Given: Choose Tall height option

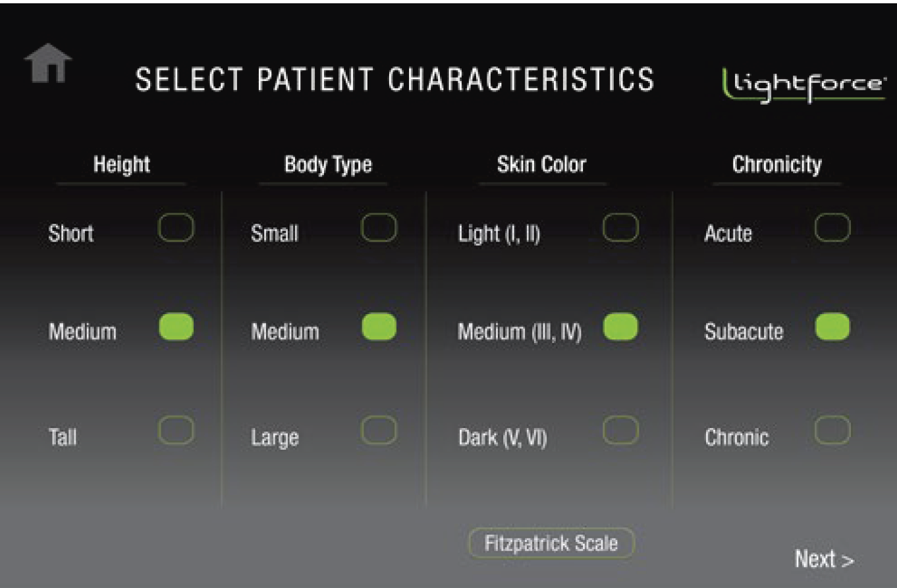Looking at the screenshot, I should [176, 431].
